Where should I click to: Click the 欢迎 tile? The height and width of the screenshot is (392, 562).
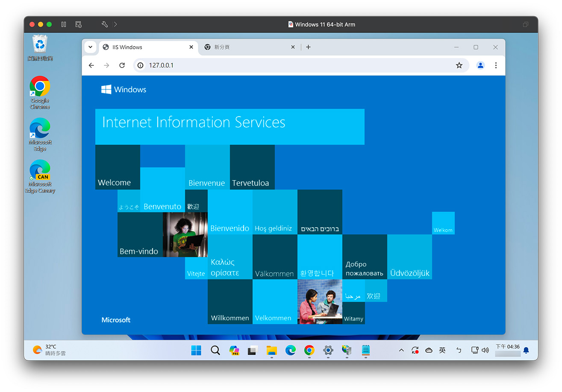pyautogui.click(x=376, y=290)
